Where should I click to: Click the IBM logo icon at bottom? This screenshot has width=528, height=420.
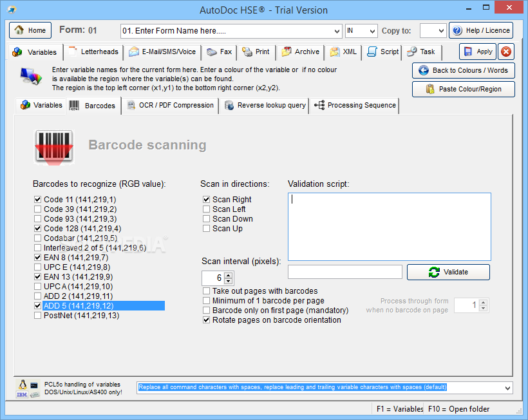(22, 394)
